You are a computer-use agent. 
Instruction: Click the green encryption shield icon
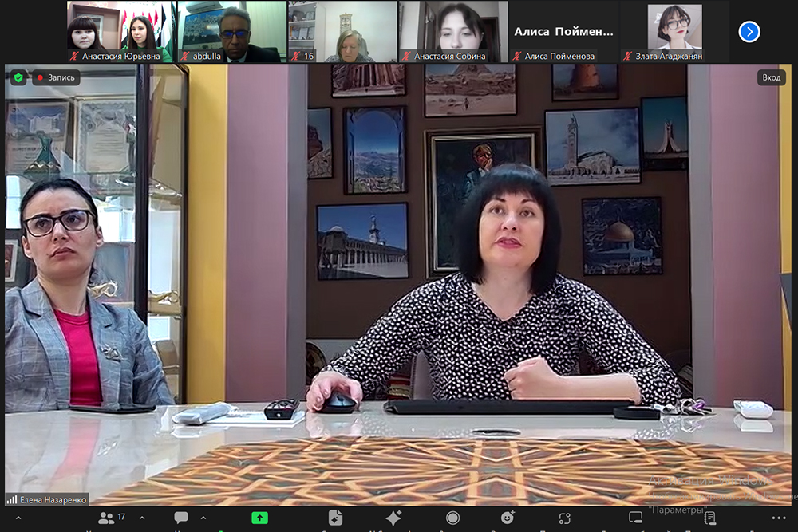(x=18, y=77)
